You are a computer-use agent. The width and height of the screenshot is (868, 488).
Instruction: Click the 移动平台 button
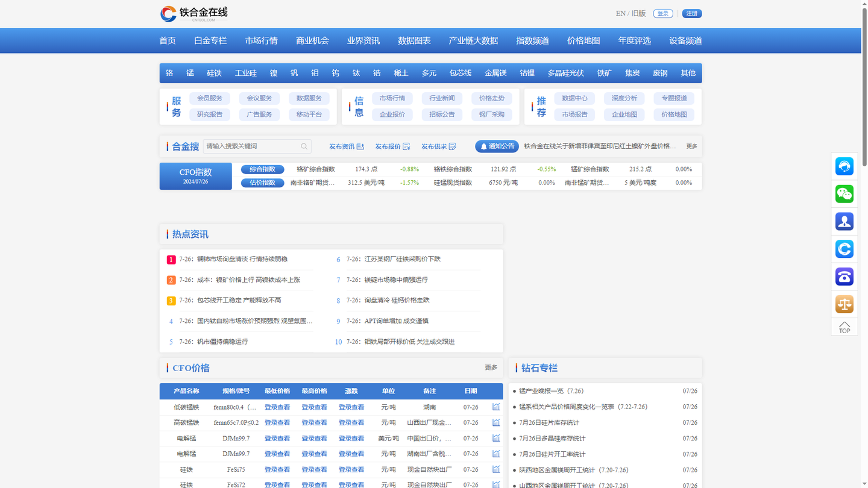click(x=309, y=114)
